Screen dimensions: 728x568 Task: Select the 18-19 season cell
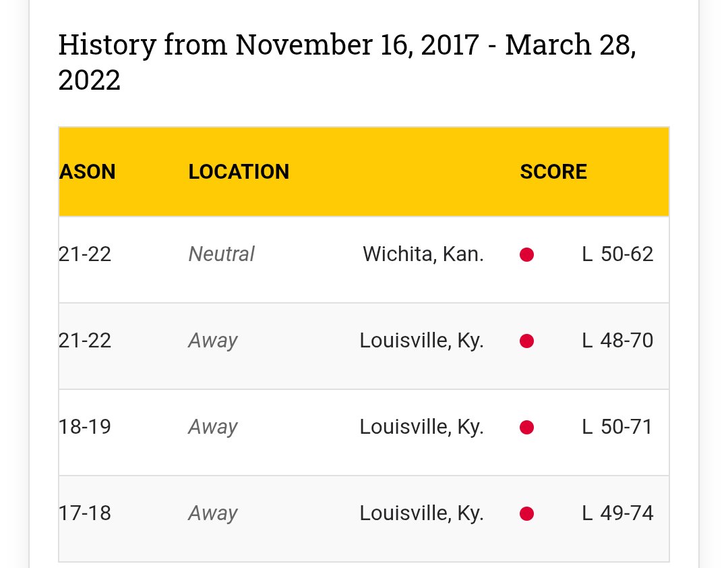[85, 427]
